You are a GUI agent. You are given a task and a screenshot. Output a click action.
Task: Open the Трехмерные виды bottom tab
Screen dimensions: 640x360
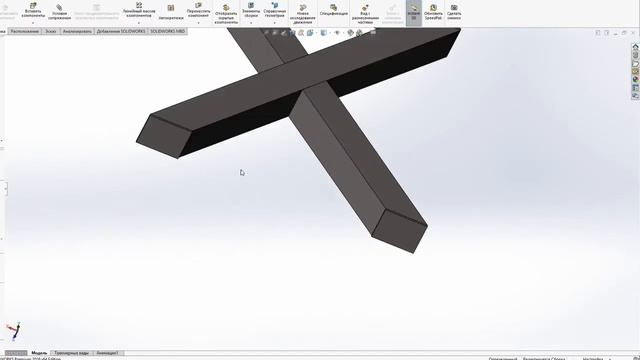pyautogui.click(x=71, y=353)
